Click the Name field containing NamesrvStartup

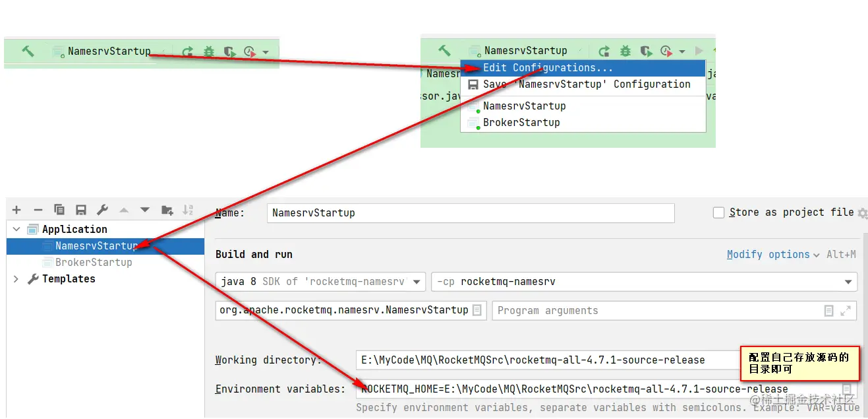click(471, 213)
